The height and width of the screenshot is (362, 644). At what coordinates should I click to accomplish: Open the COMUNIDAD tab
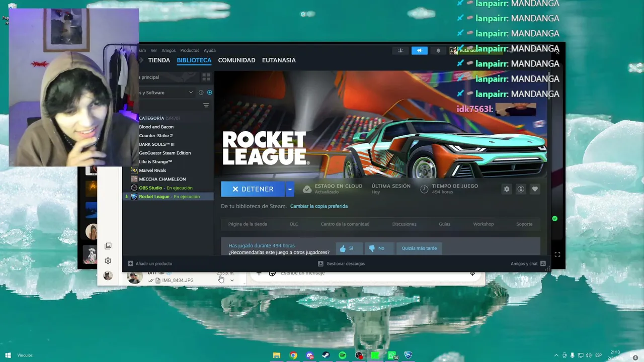(236, 60)
